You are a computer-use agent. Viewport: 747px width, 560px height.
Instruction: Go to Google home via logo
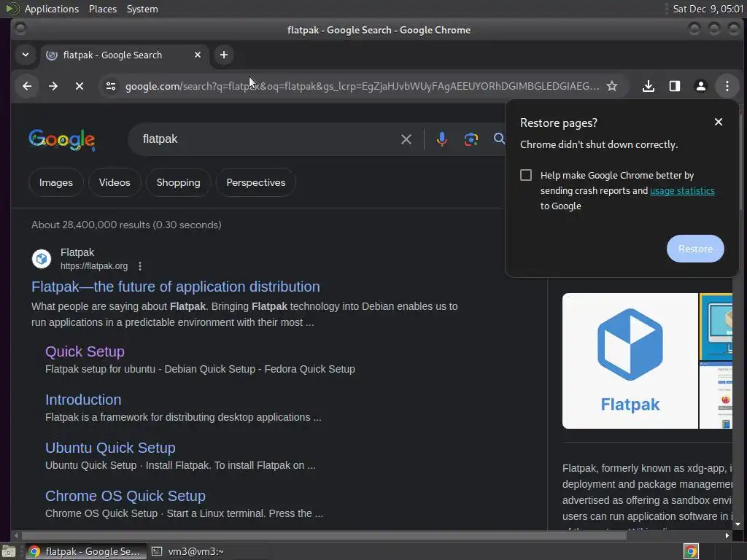click(x=62, y=139)
